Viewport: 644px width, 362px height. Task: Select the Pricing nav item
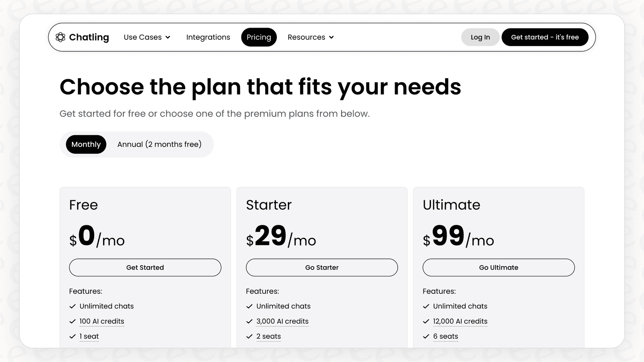[x=259, y=37]
